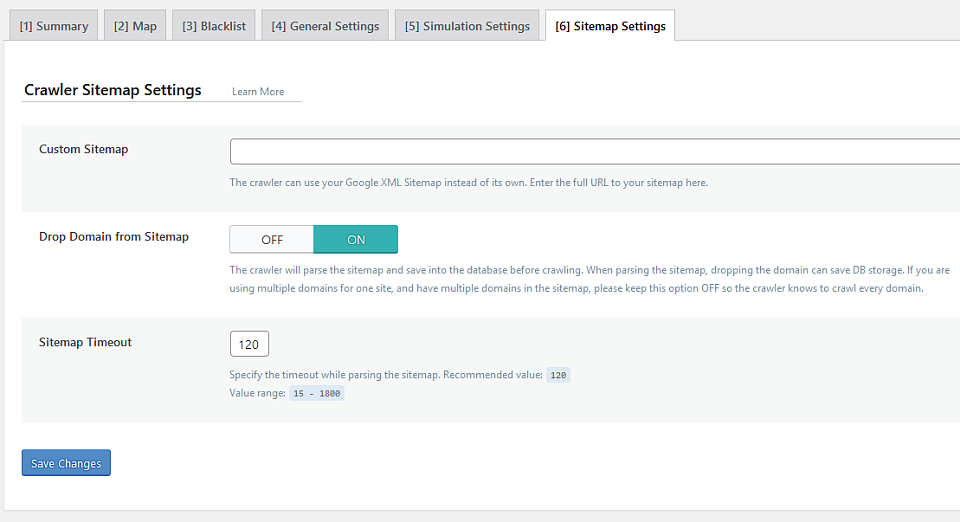960x522 pixels.
Task: Click the timeout description text
Action: click(386, 375)
